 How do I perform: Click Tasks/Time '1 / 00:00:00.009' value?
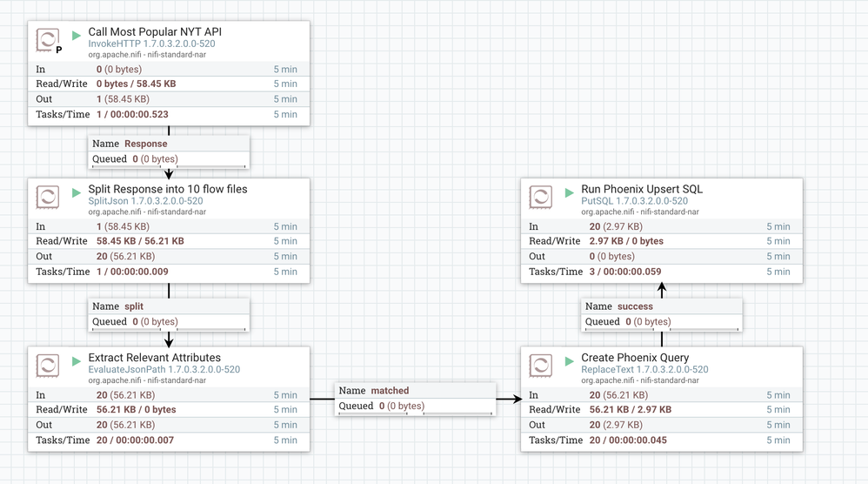(132, 272)
